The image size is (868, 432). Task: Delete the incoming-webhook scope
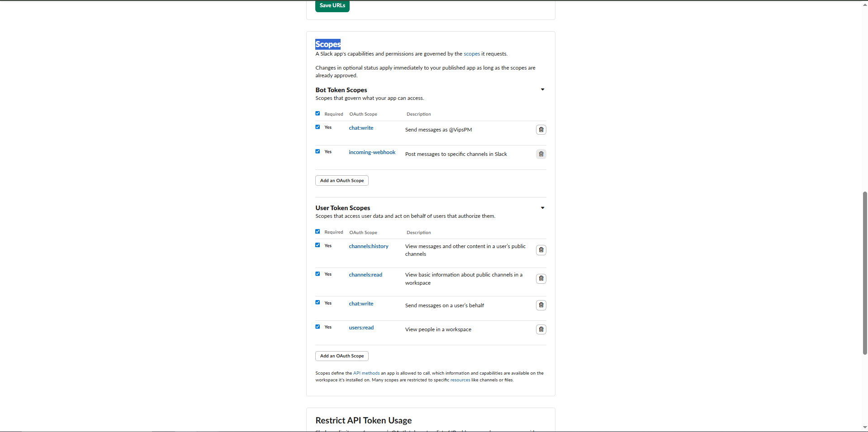point(541,154)
